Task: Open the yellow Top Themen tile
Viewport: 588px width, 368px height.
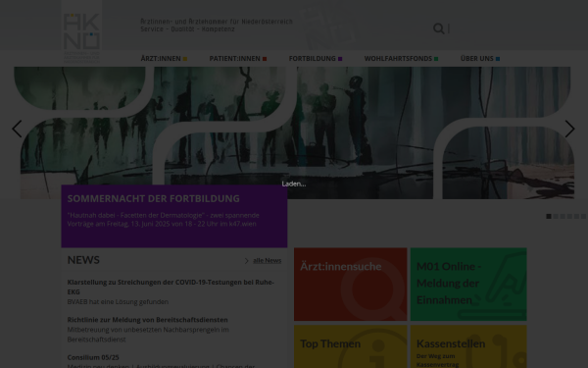Action: [x=350, y=346]
